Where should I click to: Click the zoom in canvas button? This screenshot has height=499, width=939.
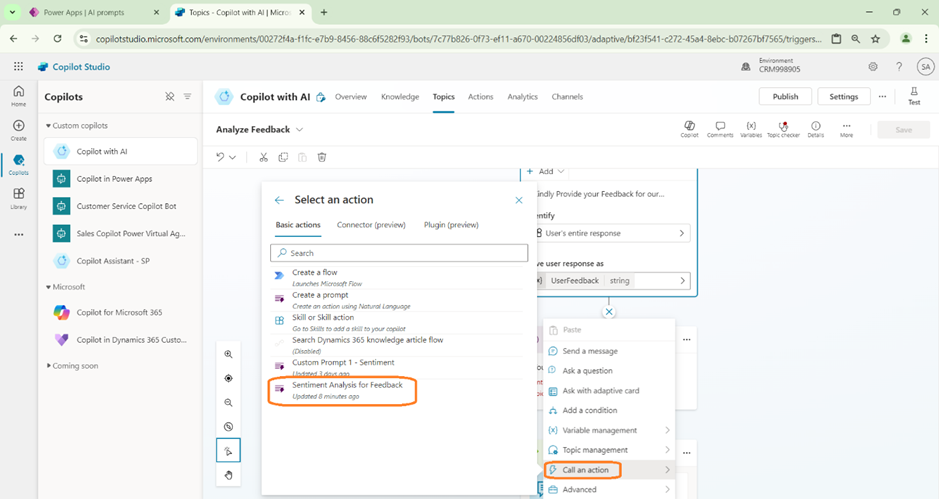pyautogui.click(x=228, y=354)
